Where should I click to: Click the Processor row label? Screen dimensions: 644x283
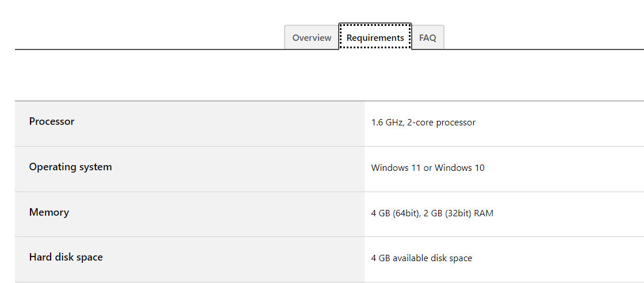pos(52,121)
